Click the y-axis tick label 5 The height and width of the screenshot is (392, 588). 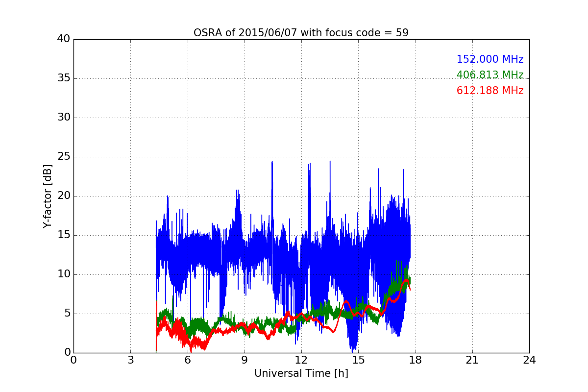(67, 314)
